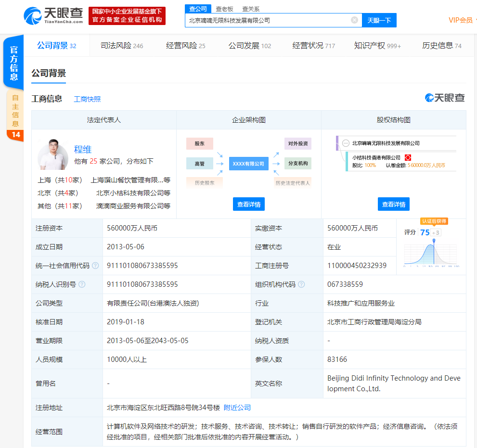
Task: Open 程维's profile photo
Action: point(53,154)
